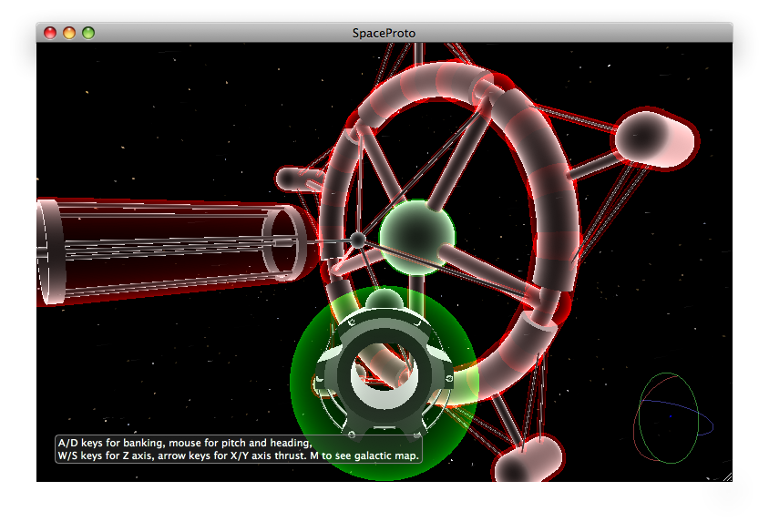Click the small capsule pod left of ring
The image size is (769, 532).
click(299, 179)
